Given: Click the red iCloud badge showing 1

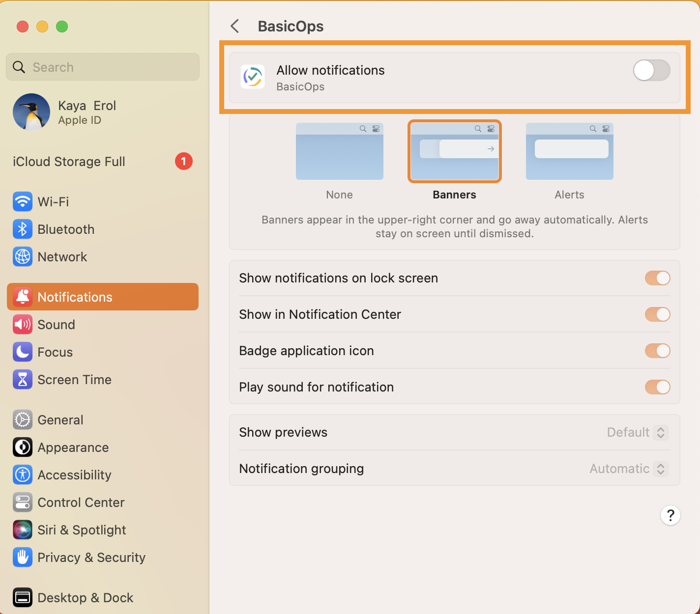Looking at the screenshot, I should 184,161.
